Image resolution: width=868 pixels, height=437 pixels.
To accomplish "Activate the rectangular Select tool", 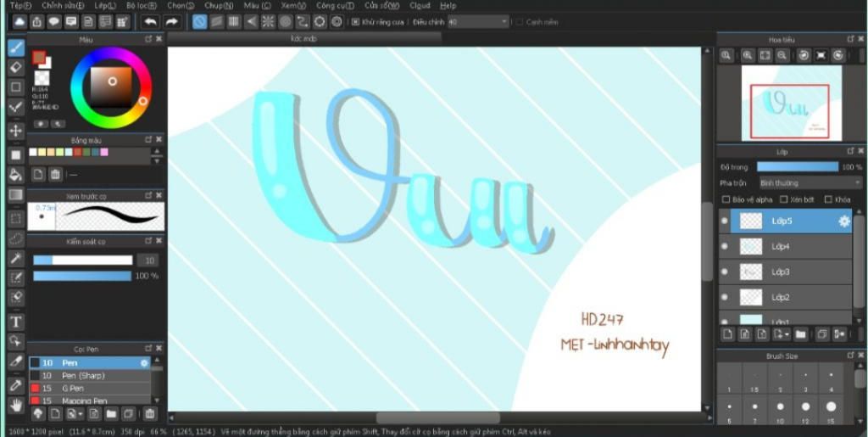I will click(x=16, y=218).
